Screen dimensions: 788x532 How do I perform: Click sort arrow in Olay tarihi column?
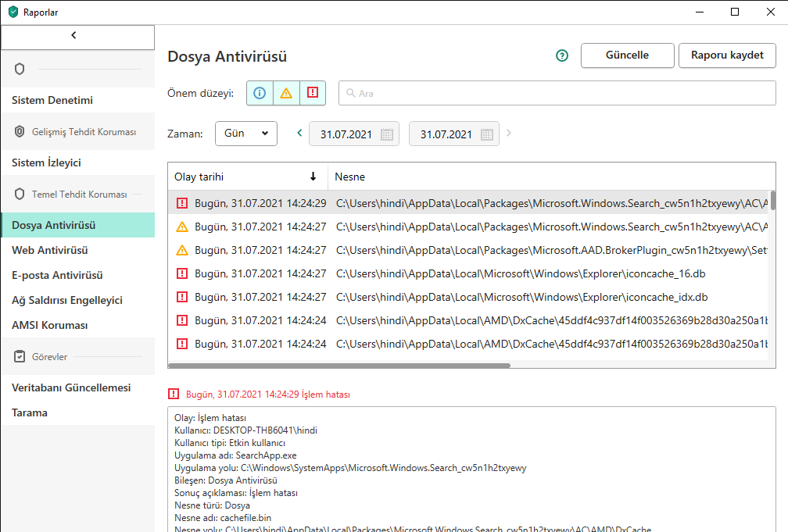pos(313,177)
